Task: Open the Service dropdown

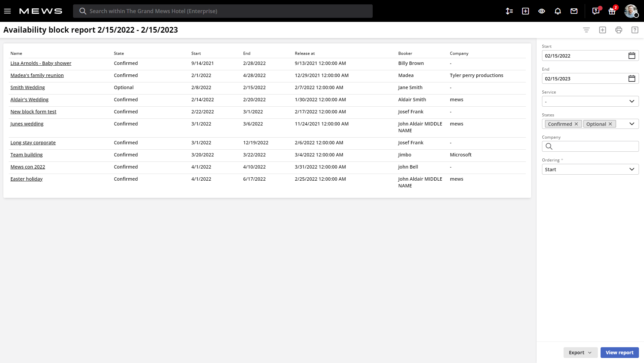Action: click(589, 101)
